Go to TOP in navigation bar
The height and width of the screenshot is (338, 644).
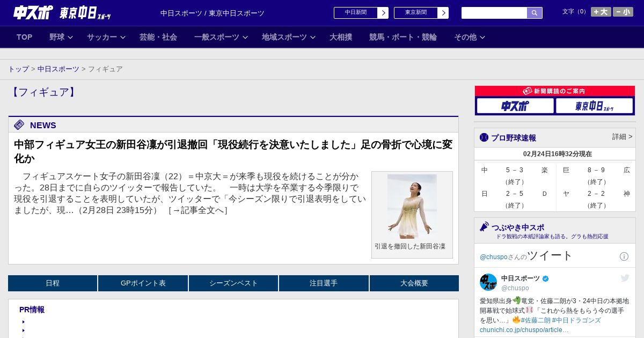click(x=25, y=37)
